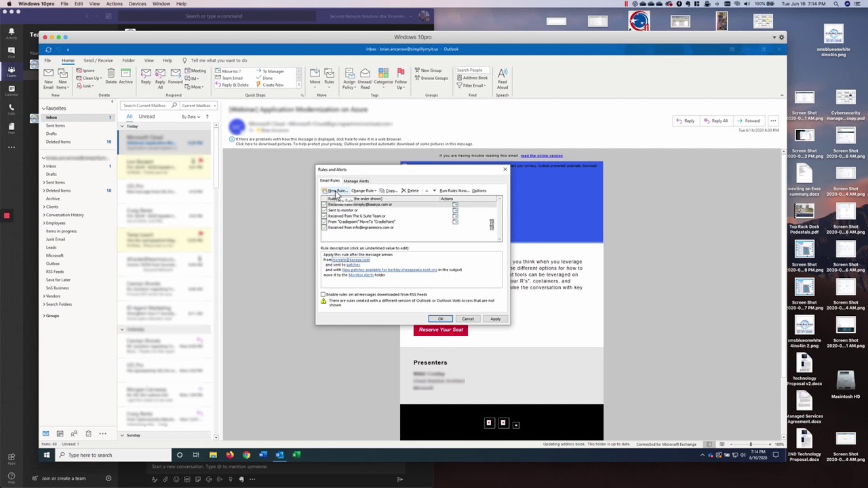Open the Current Mailbox scope dropdown
868x488 pixels.
coord(199,106)
